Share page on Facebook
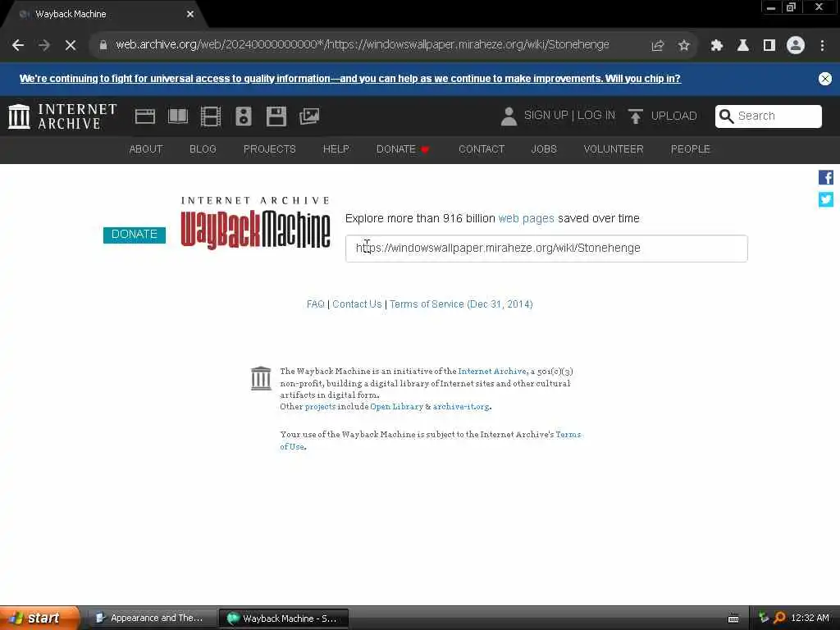Viewport: 840px width, 630px height. click(x=825, y=177)
